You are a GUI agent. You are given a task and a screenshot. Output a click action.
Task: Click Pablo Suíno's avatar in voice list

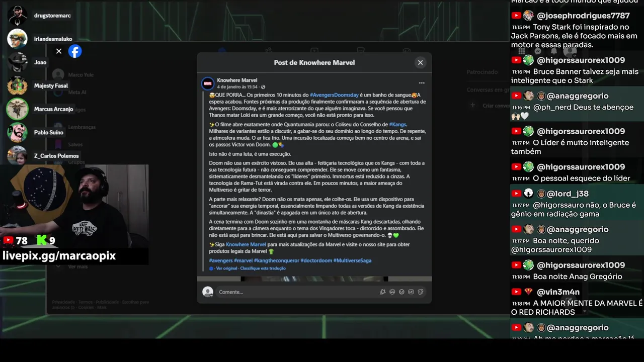click(x=18, y=132)
